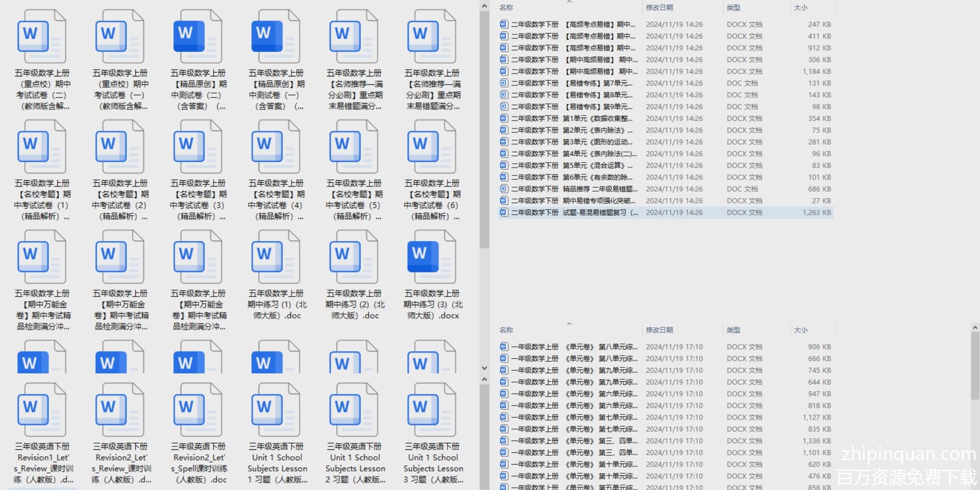Select the 1,336 KB 第三、四单元 file row
The width and height of the screenshot is (980, 490).
tap(574, 441)
